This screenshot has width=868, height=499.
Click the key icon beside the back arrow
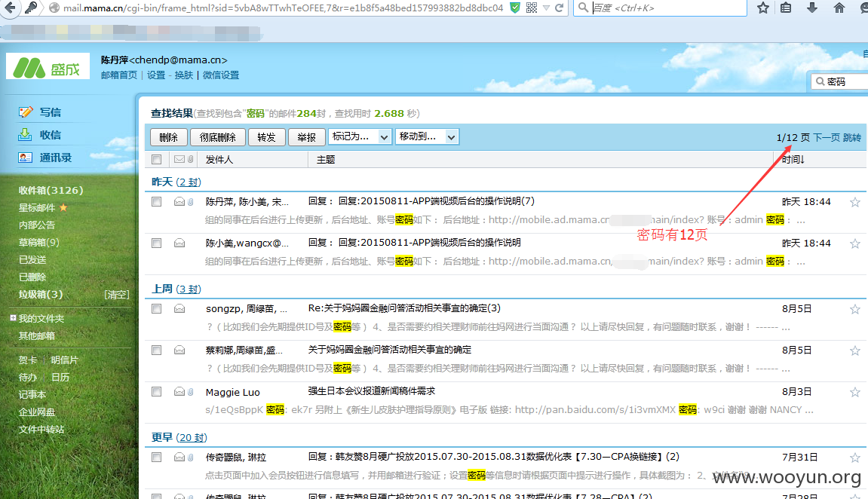[32, 8]
